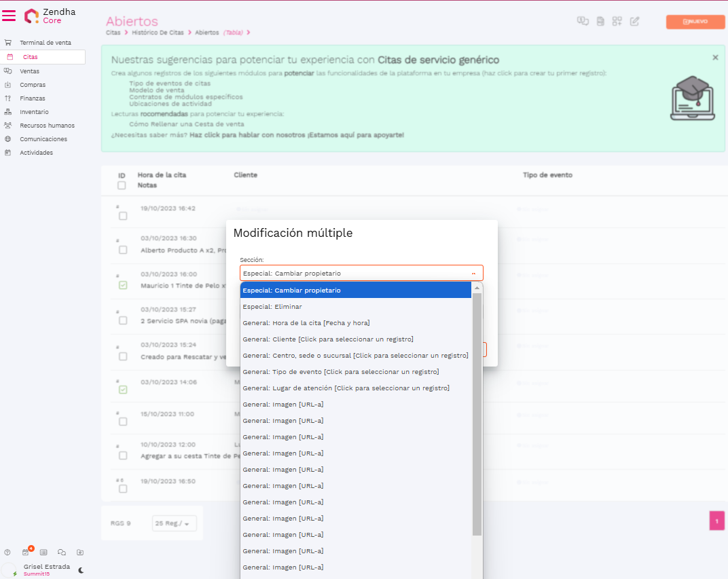Image resolution: width=728 pixels, height=579 pixels.
Task: Open Ventas in the sidebar menu
Action: pos(29,71)
